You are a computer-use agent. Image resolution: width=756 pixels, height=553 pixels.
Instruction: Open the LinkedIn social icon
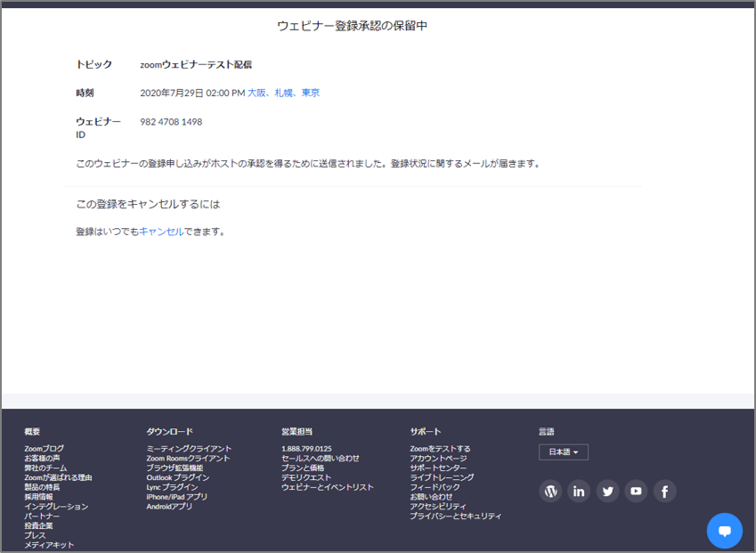tap(579, 492)
